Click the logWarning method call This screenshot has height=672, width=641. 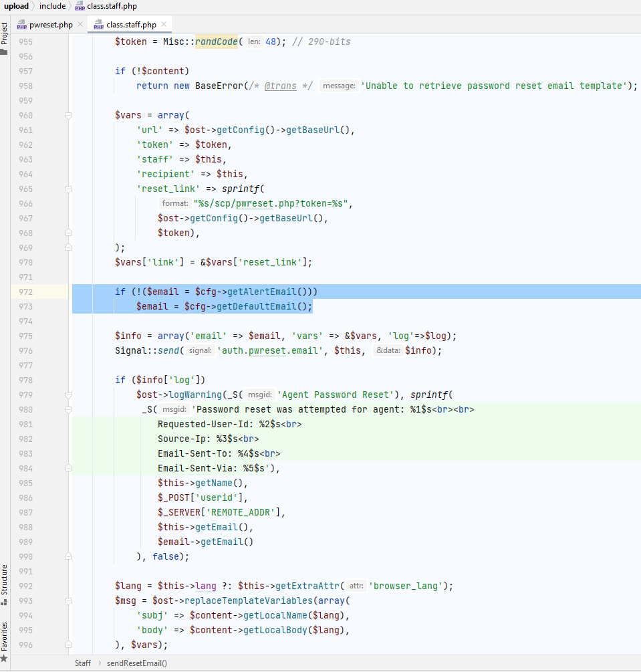(x=195, y=395)
